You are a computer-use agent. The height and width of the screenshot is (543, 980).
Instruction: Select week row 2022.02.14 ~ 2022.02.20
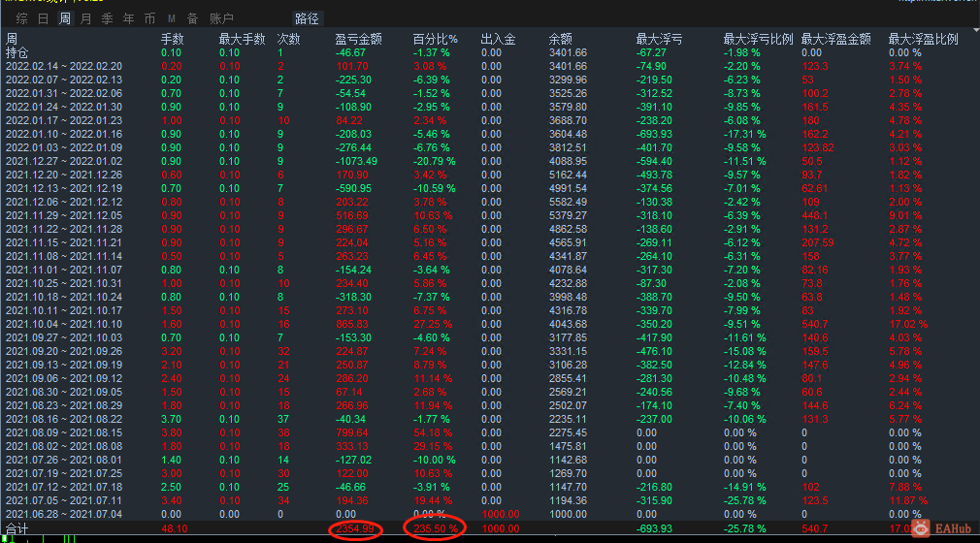click(x=490, y=66)
